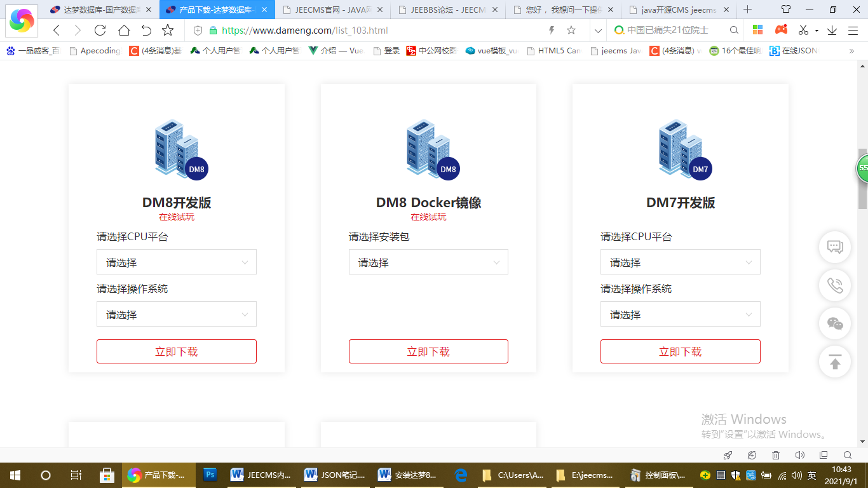868x488 pixels.
Task: Open favorites star beside the home button
Action: [x=168, y=30]
